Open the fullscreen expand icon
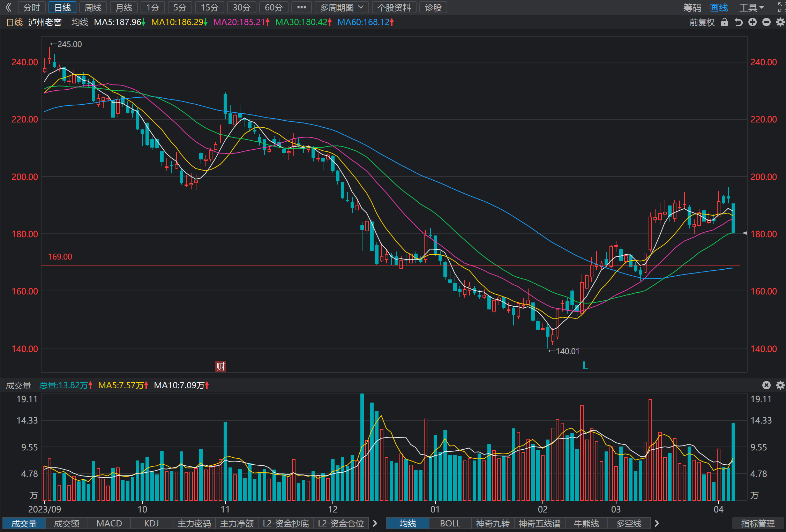Viewport: 786px width, 532px height. pyautogui.click(x=781, y=7)
